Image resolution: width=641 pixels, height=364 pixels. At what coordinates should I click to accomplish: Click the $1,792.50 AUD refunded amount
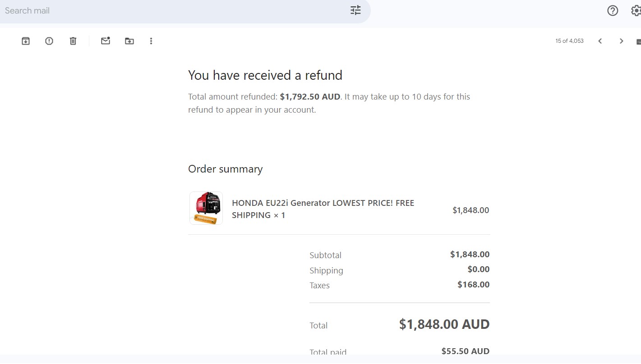(x=310, y=97)
